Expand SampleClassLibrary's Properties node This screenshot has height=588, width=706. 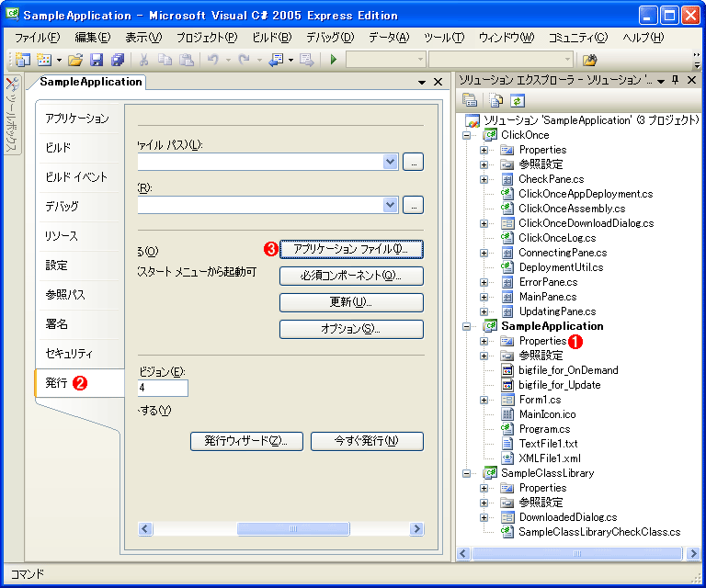coord(484,488)
